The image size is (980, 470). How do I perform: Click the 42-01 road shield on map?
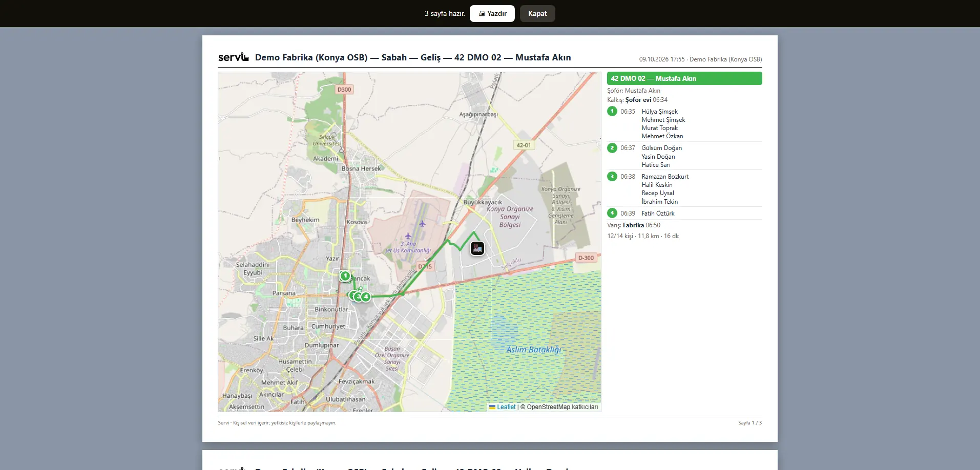pyautogui.click(x=524, y=145)
